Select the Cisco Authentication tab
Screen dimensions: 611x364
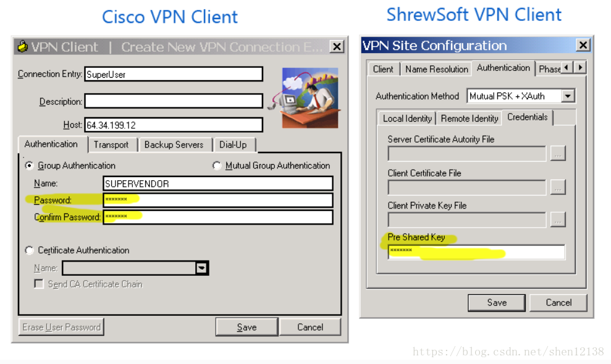(x=51, y=144)
